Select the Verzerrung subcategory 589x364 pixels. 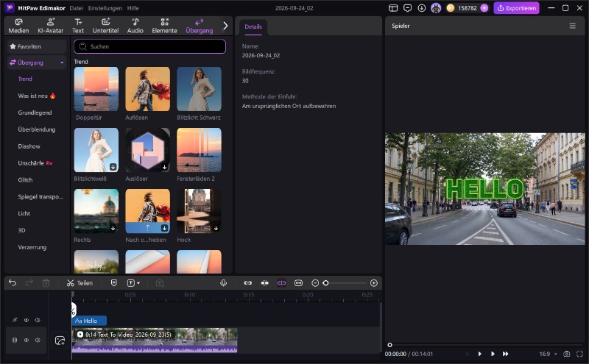point(32,247)
